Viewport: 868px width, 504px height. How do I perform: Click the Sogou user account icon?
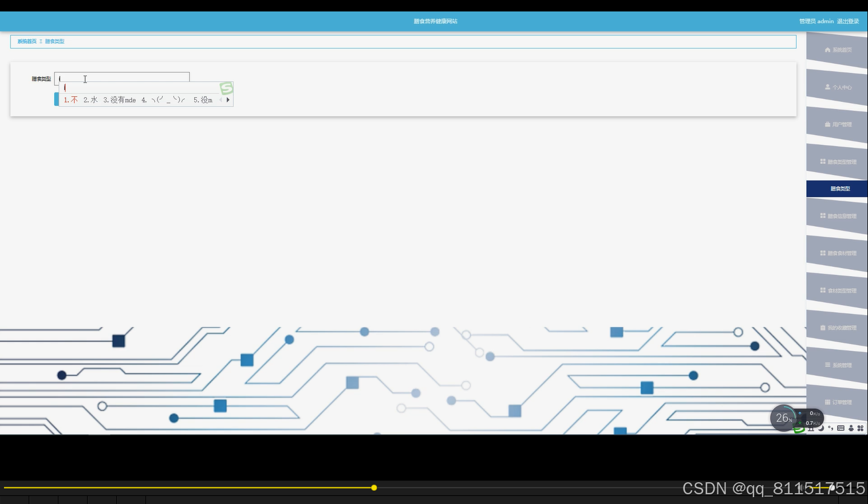[851, 428]
